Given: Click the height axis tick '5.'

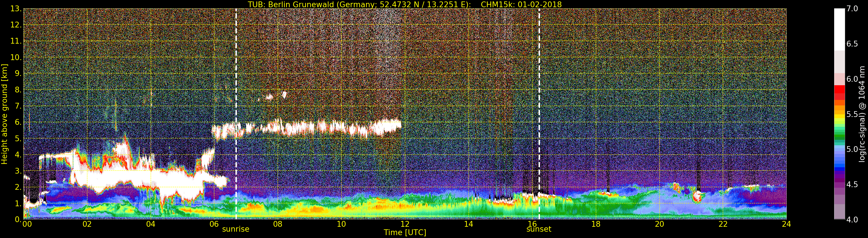Looking at the screenshot, I should coord(18,138).
